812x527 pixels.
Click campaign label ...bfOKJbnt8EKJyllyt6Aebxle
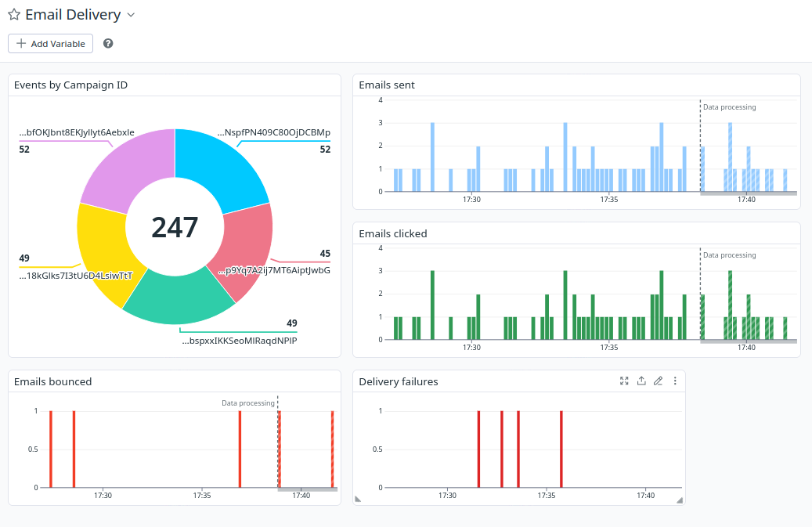[77, 132]
